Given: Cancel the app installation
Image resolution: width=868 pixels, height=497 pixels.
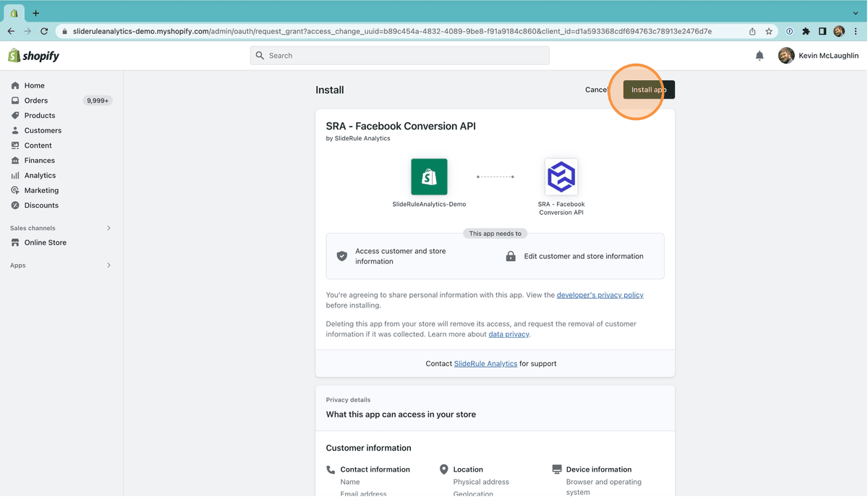Looking at the screenshot, I should click(597, 90).
